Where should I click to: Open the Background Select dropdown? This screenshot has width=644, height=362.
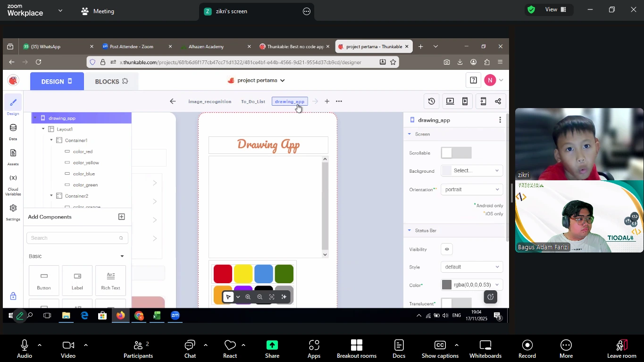coord(472,171)
